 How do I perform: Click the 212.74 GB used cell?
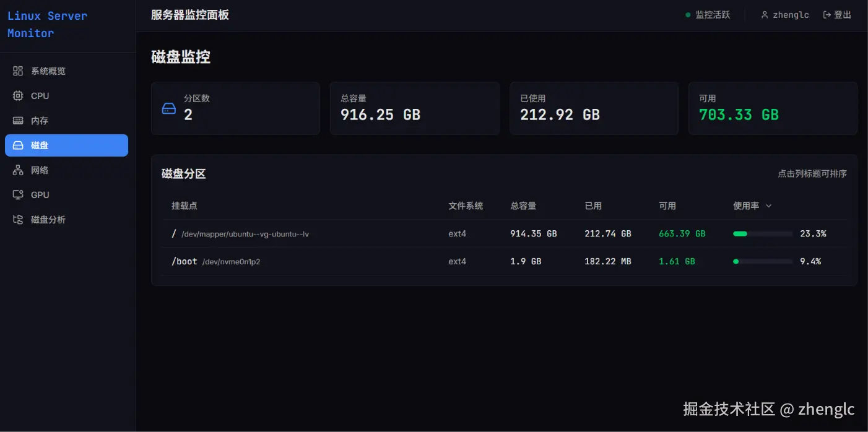point(608,234)
